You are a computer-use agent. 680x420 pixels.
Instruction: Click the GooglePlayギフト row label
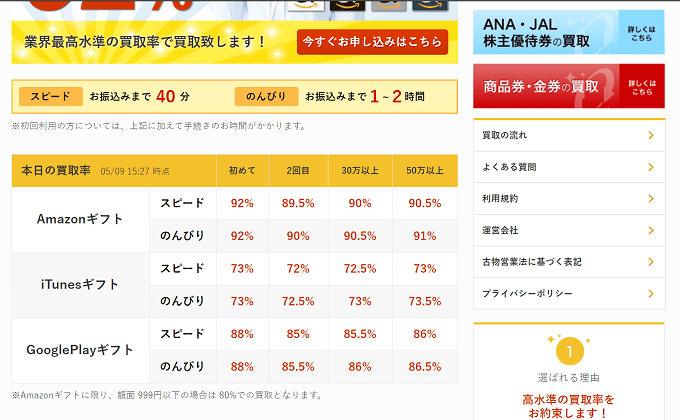[x=80, y=350]
